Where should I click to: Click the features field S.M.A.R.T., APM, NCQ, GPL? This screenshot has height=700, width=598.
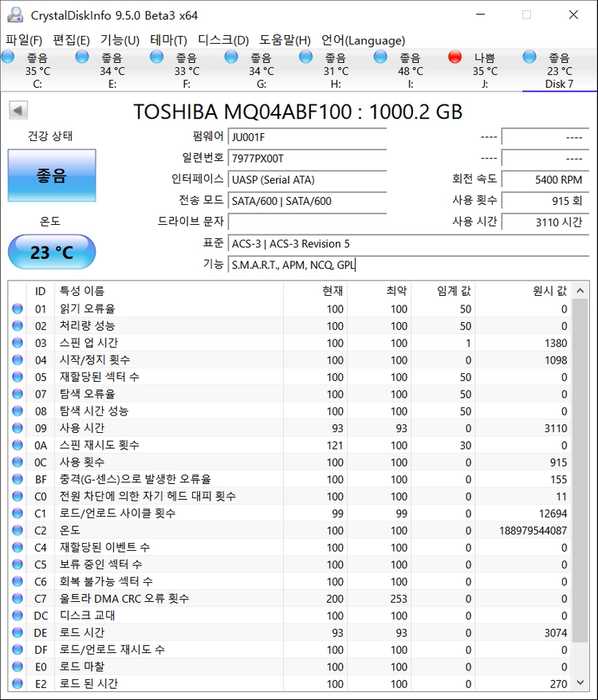tap(408, 265)
